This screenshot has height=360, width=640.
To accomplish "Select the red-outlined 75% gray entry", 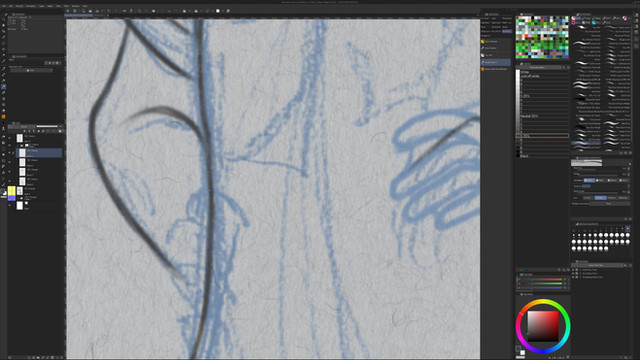I will click(x=542, y=136).
